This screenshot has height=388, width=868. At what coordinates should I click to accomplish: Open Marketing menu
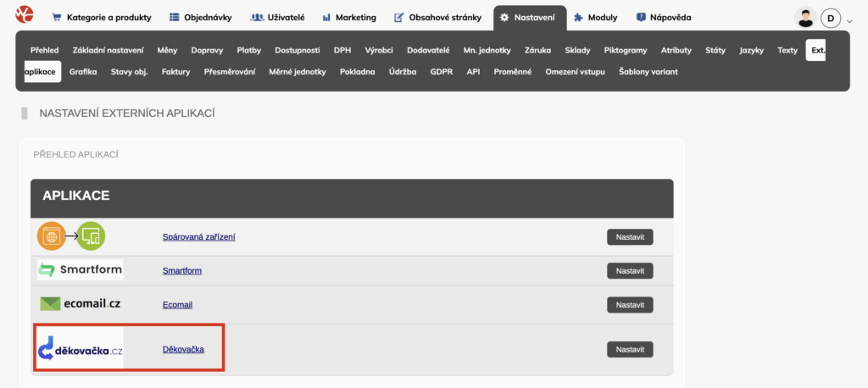tap(349, 17)
